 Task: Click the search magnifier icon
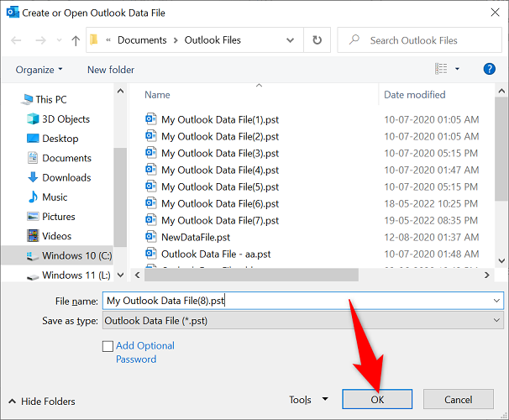(x=354, y=39)
